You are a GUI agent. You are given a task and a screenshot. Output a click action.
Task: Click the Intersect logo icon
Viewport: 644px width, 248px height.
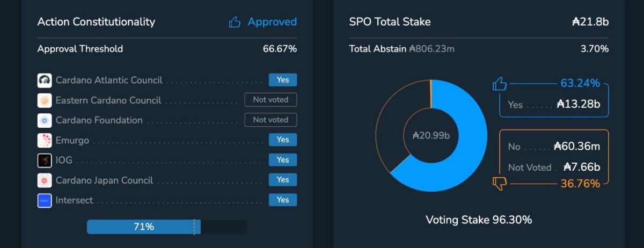point(45,201)
